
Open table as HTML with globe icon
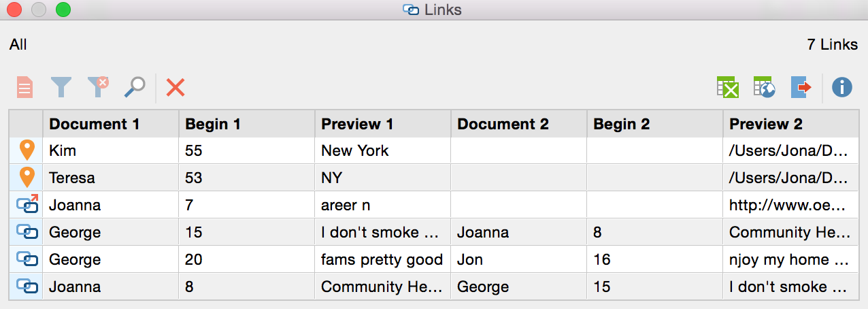point(765,87)
